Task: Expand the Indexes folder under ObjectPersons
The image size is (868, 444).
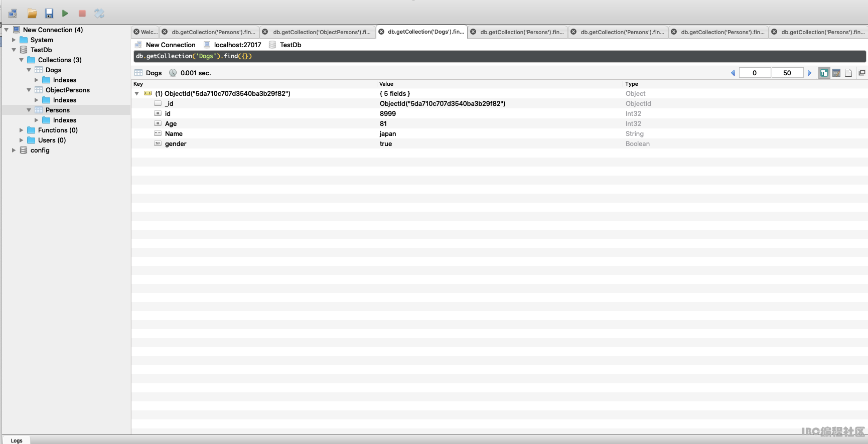Action: 37,100
